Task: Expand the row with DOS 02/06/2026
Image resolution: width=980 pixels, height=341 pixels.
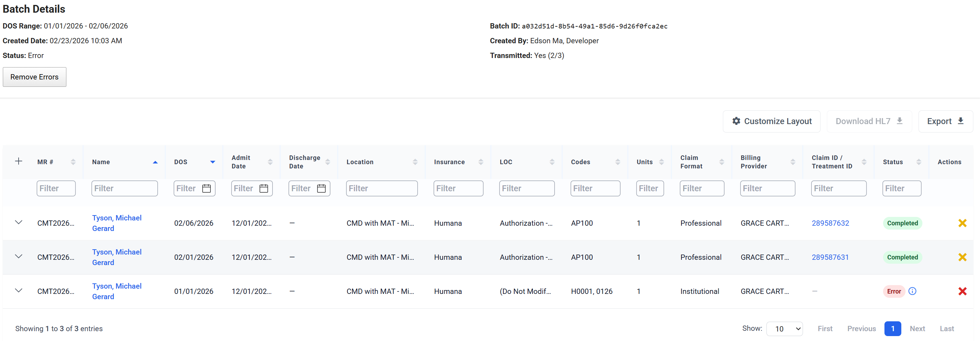Action: pyautogui.click(x=18, y=222)
